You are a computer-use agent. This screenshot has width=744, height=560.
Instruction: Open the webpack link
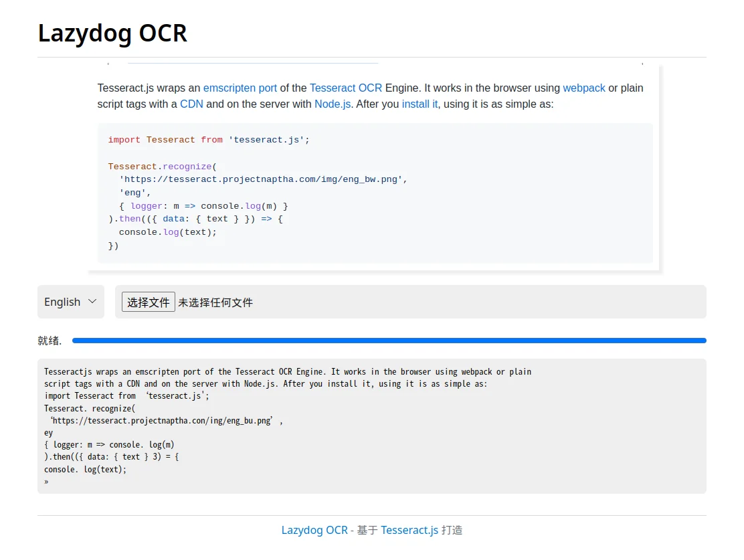[x=584, y=88]
